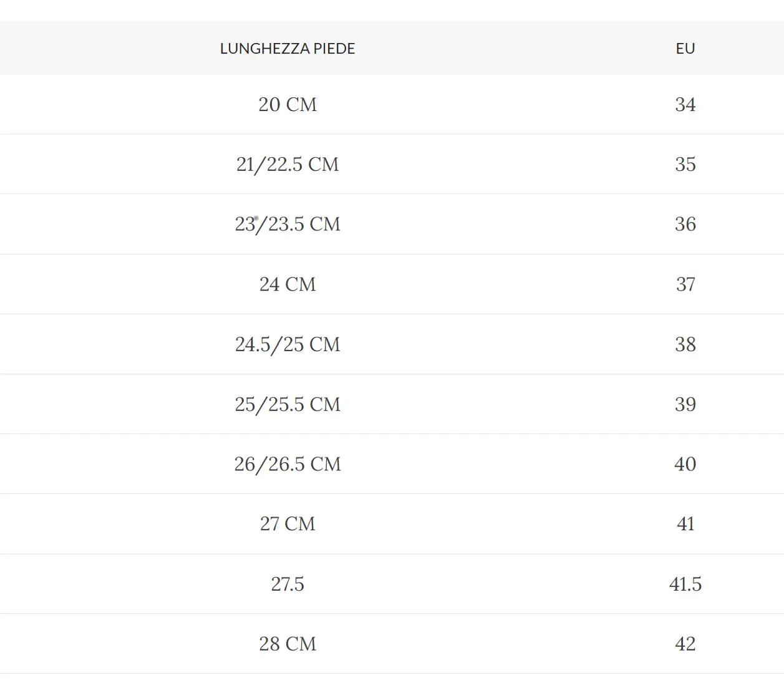This screenshot has width=784, height=688.
Task: Click the 26/26.5 CM length cell
Action: coord(288,464)
